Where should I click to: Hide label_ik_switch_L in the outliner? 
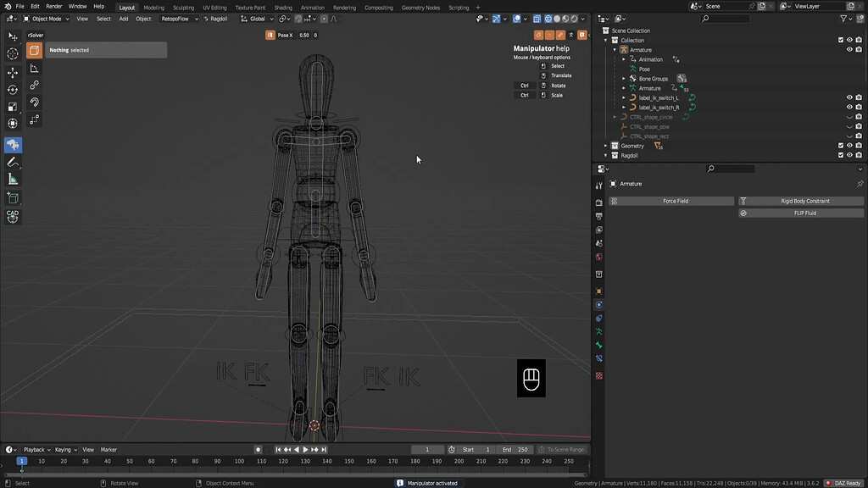(849, 98)
